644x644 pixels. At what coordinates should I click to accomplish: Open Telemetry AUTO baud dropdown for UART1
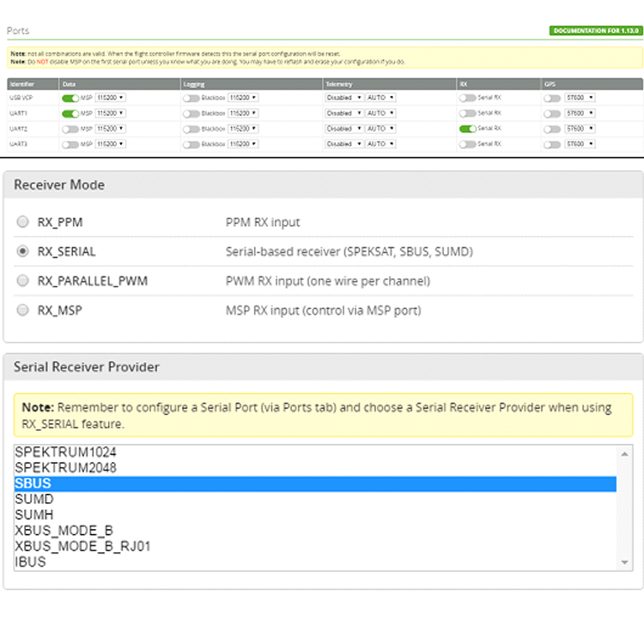click(380, 113)
